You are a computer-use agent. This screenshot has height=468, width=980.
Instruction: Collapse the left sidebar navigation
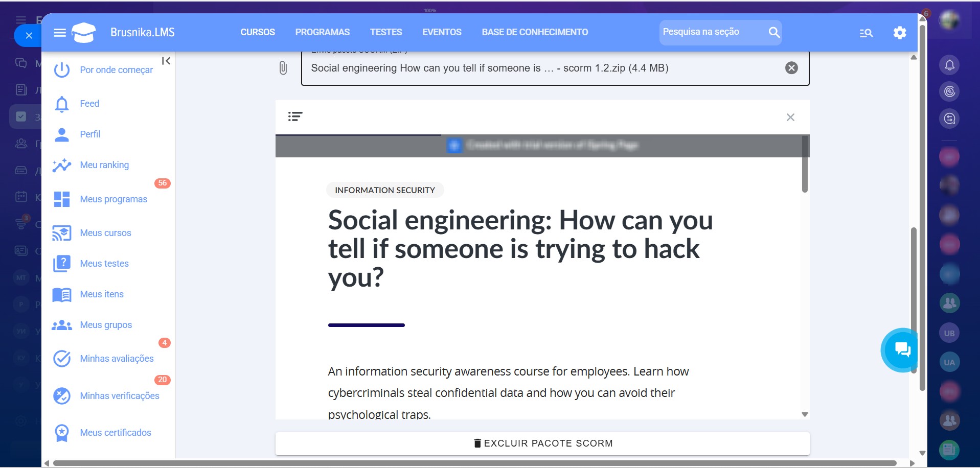click(166, 61)
